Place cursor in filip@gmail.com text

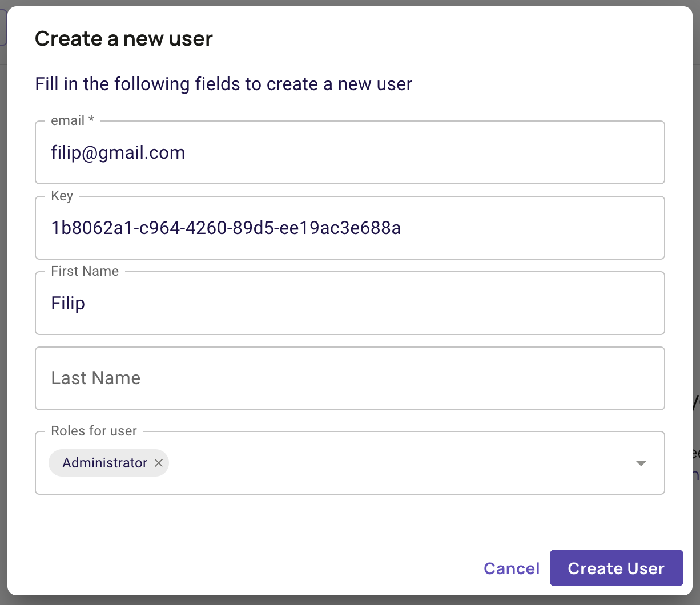click(x=118, y=153)
